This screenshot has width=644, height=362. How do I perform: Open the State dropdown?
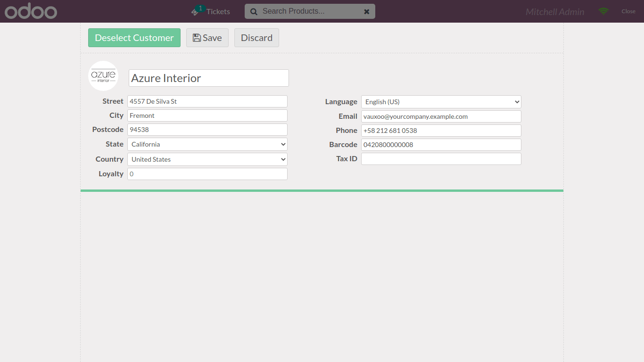pos(207,144)
